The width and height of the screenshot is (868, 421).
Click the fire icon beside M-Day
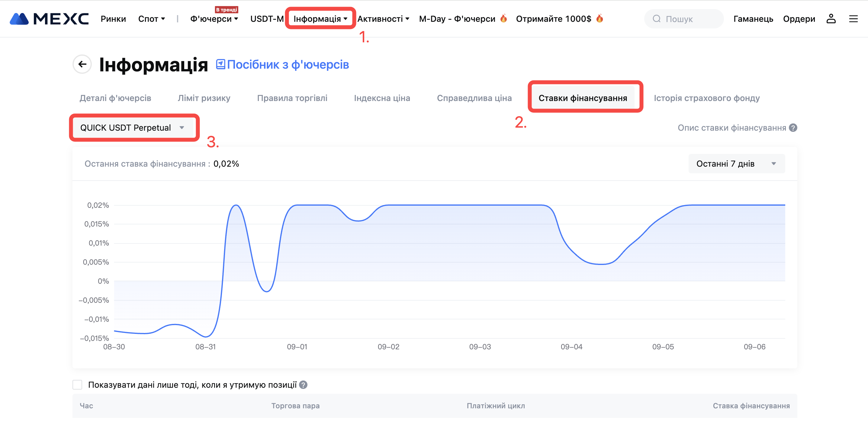[x=503, y=18]
